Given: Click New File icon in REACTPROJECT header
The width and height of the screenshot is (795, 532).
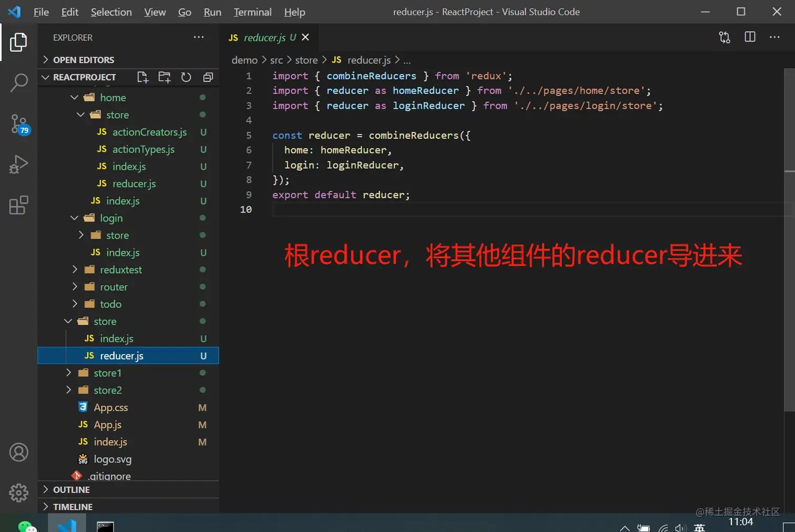Looking at the screenshot, I should (142, 77).
